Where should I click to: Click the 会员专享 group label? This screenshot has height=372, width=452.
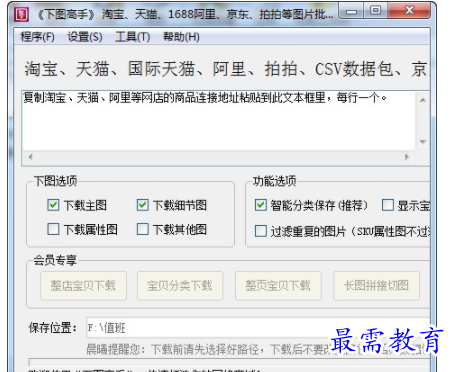point(55,260)
